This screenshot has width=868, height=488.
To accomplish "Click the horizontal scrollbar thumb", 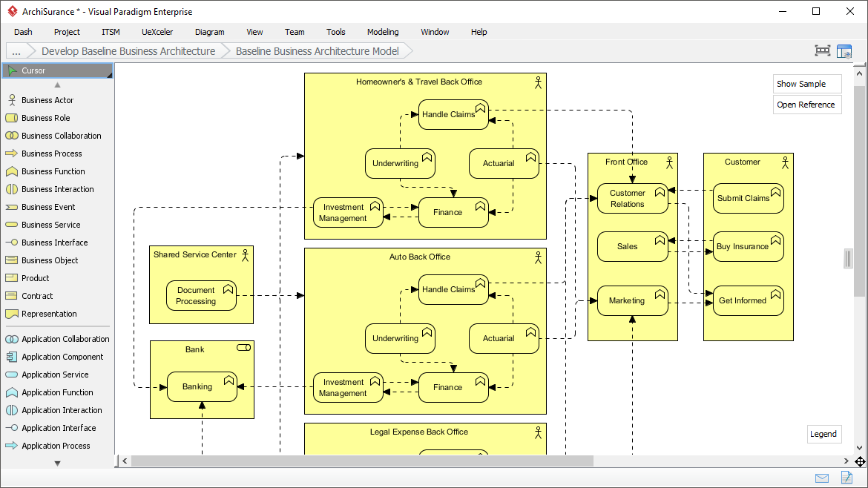I will click(x=362, y=461).
